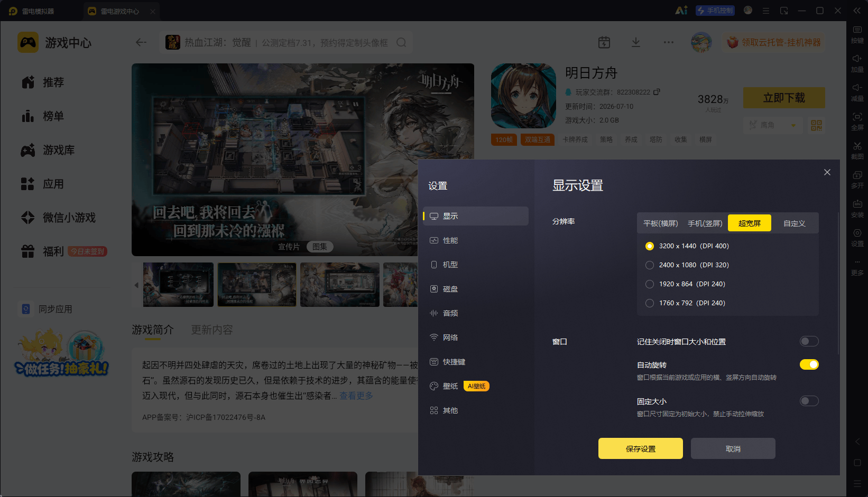The image size is (868, 497).
Task: Close the 设置 dialog with the X
Action: tap(827, 172)
